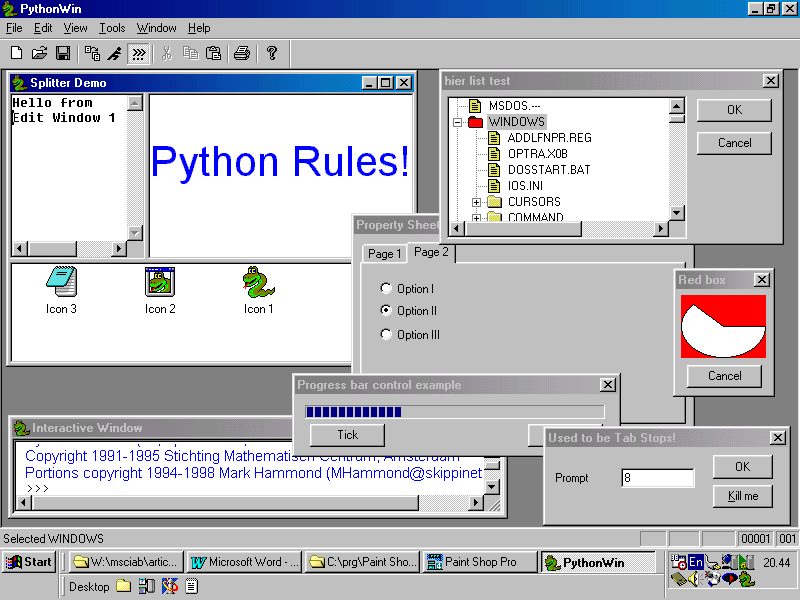Click OK in Used to be Tab Stops dialog

(742, 466)
